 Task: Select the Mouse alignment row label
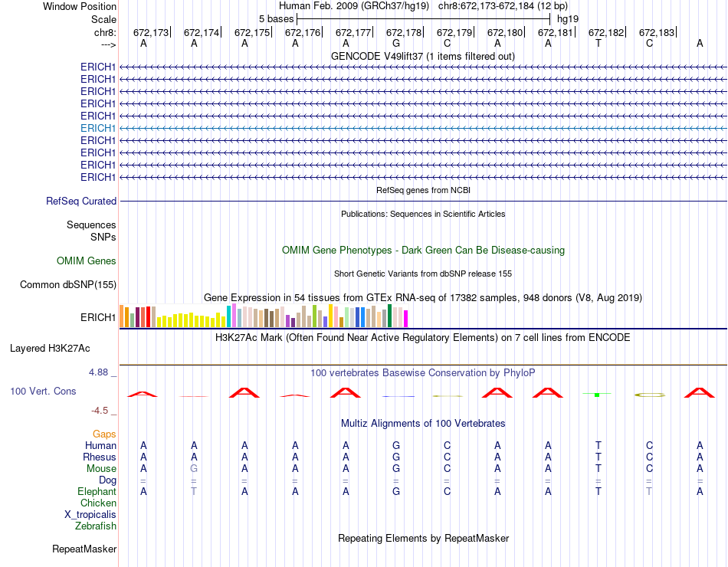101,469
